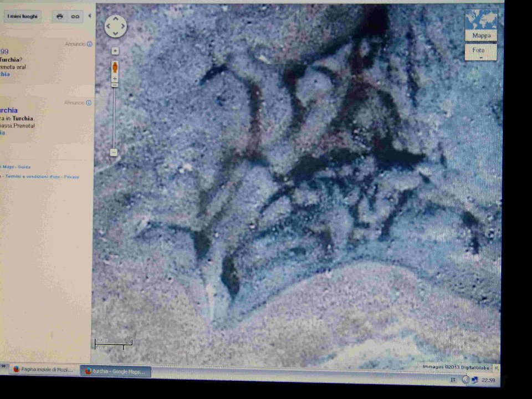Zoom out with the bottom minus button
This screenshot has height=399, width=532.
[x=114, y=152]
